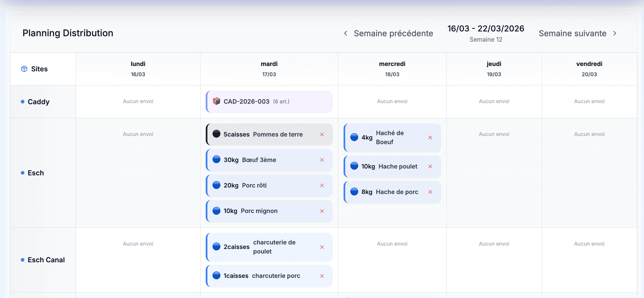Click the lundi 16/03 column header

click(x=138, y=69)
